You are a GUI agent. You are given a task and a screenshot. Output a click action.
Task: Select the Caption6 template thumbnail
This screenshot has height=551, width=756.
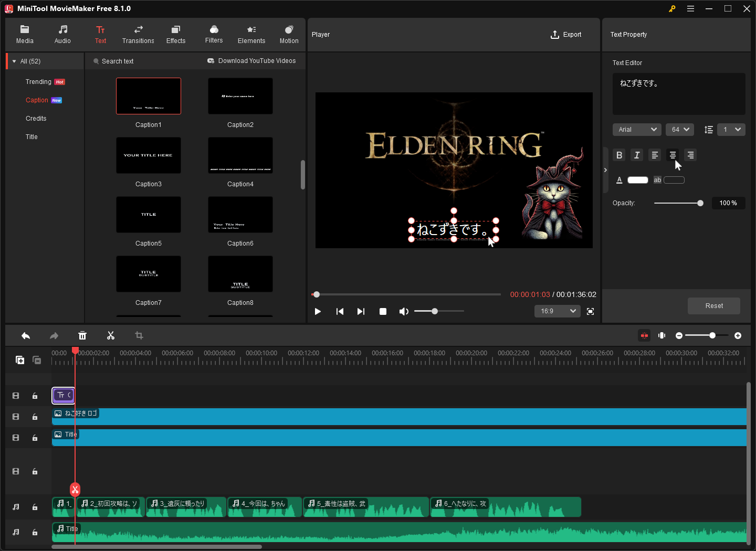click(x=240, y=215)
